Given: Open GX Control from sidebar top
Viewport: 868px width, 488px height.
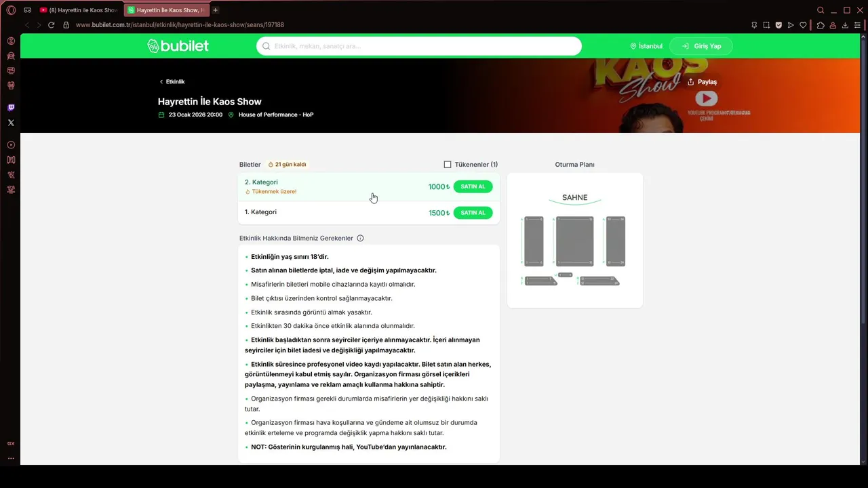Looking at the screenshot, I should 11,41.
